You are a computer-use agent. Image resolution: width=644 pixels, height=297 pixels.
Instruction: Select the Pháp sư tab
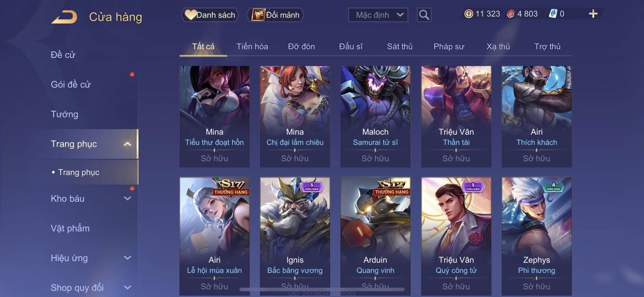point(449,46)
